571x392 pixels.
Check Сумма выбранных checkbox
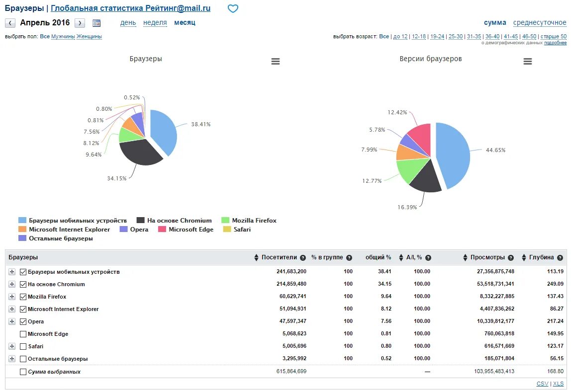(x=23, y=372)
